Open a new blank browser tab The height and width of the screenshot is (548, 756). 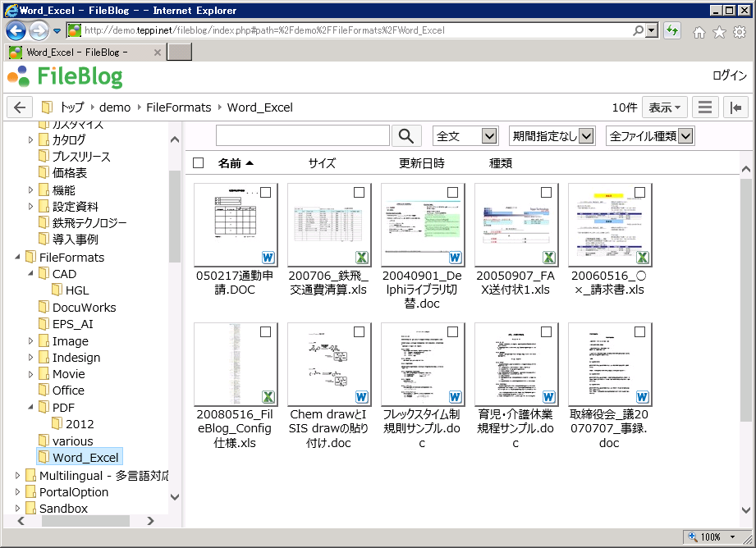click(x=180, y=52)
